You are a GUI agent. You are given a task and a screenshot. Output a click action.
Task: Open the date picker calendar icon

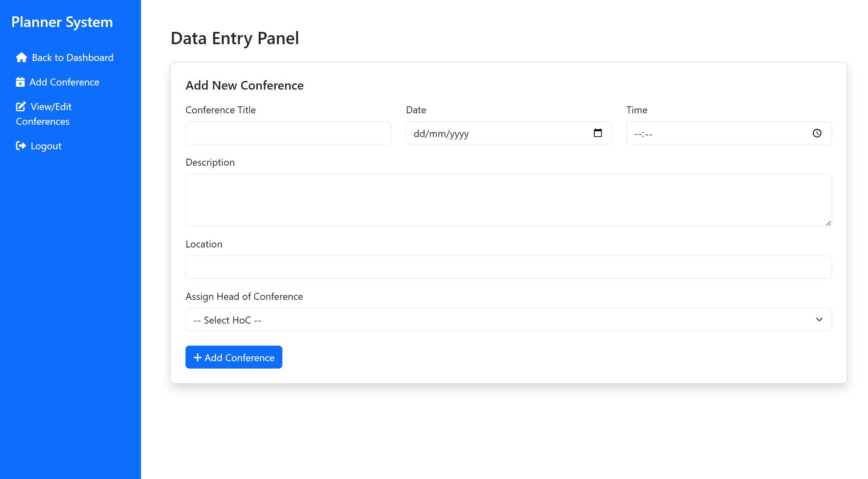(597, 133)
